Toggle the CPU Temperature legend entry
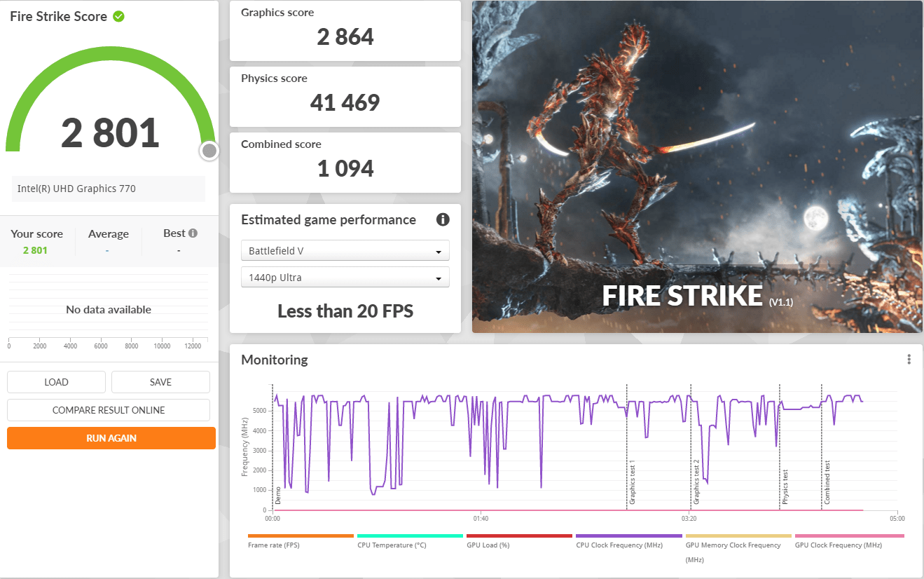 [x=410, y=540]
